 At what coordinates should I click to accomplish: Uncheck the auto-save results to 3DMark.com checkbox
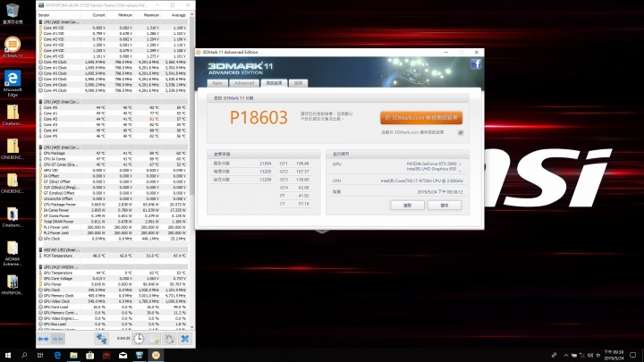click(461, 132)
